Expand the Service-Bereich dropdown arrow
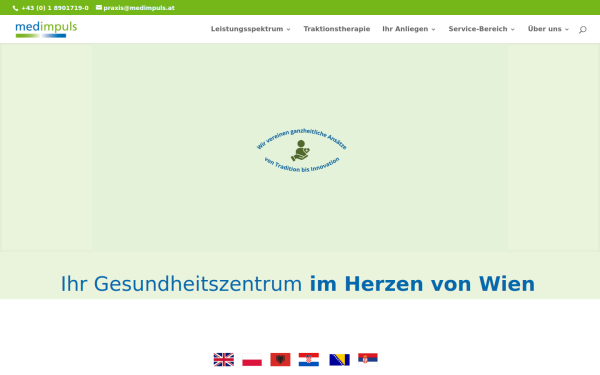 (513, 29)
